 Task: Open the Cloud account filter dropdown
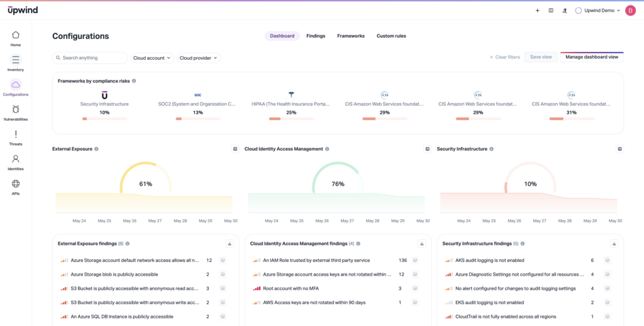tap(152, 58)
